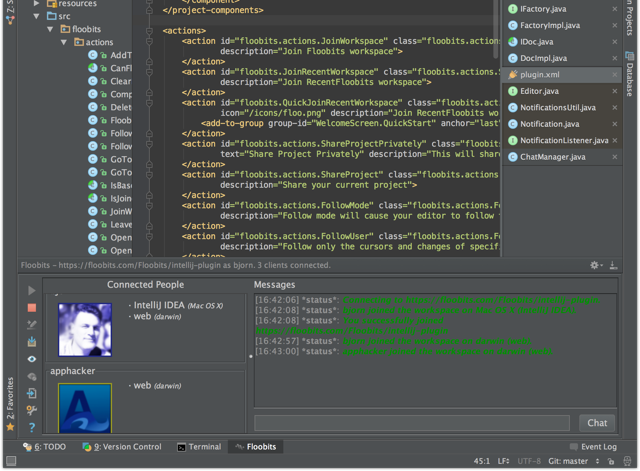Close the ChatManager.java tab
This screenshot has height=471, width=640.
click(615, 157)
